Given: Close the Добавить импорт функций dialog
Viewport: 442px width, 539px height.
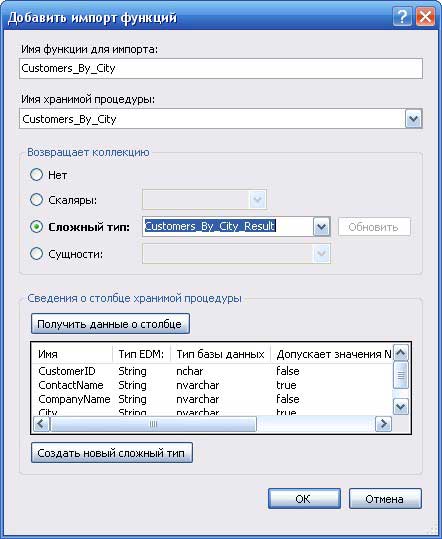Looking at the screenshot, I should click(x=425, y=17).
